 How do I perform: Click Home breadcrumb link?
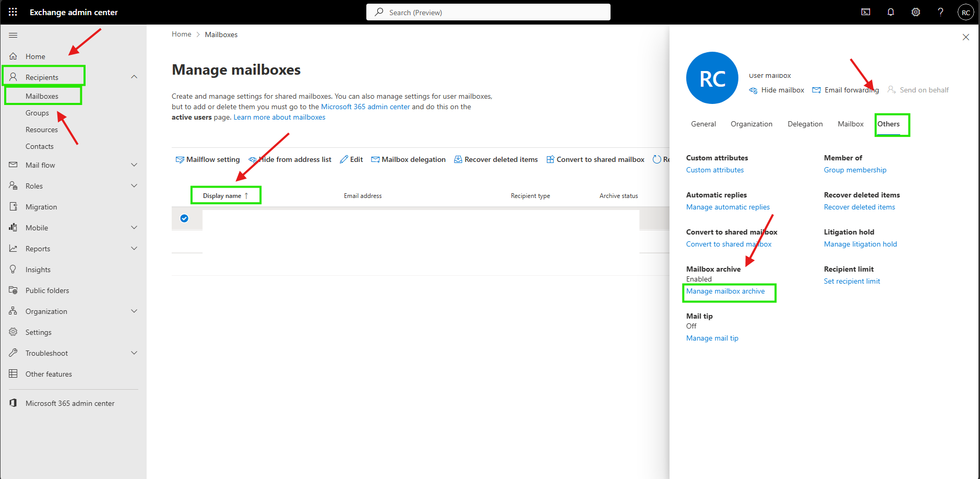[x=182, y=34]
